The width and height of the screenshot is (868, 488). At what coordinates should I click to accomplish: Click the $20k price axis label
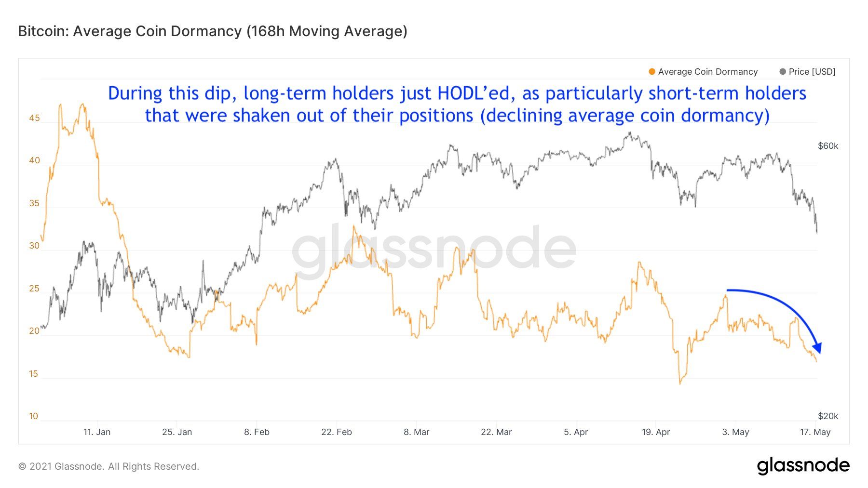click(828, 416)
